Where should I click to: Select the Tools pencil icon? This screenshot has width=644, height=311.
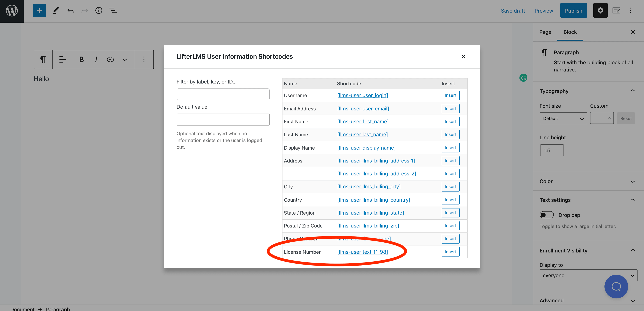click(56, 10)
